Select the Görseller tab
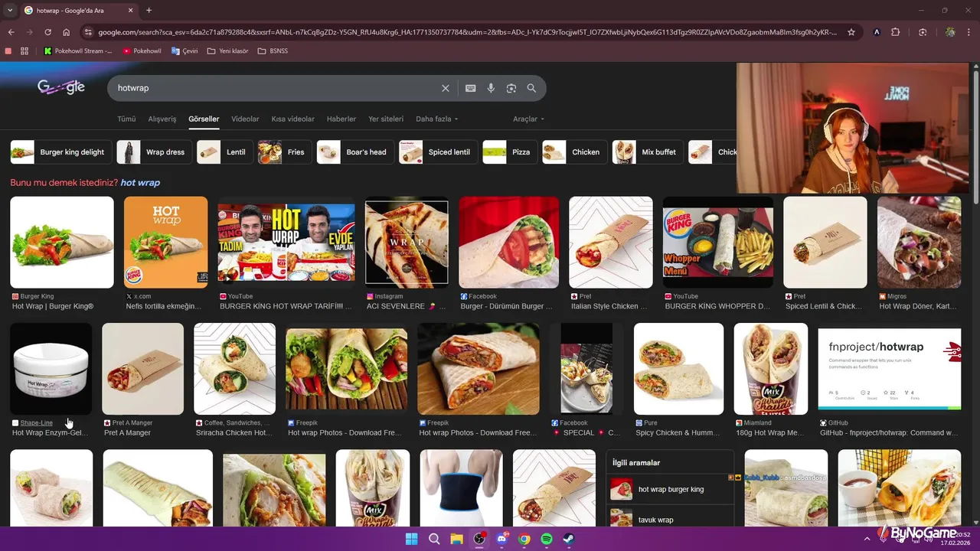The width and height of the screenshot is (980, 551). [204, 119]
